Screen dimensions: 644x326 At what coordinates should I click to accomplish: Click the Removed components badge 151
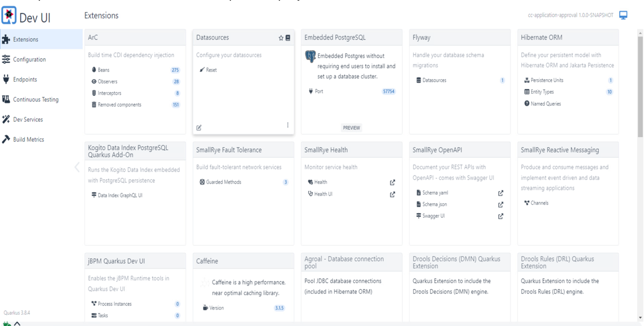pos(176,105)
